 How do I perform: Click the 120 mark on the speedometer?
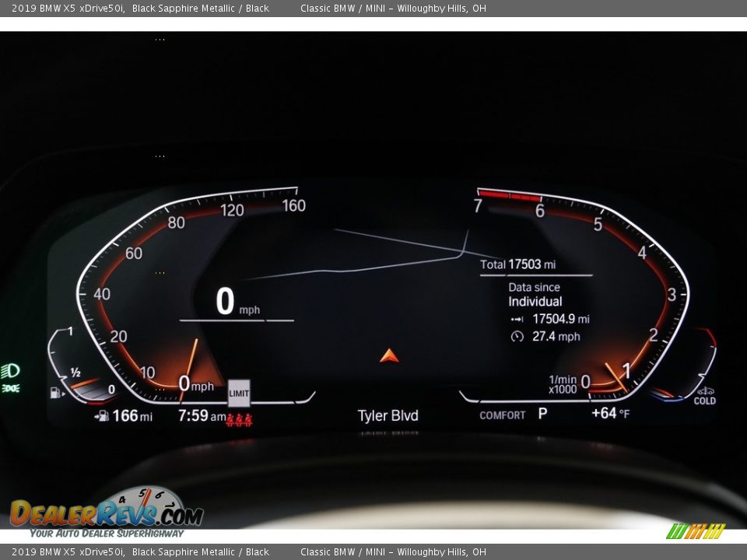232,210
